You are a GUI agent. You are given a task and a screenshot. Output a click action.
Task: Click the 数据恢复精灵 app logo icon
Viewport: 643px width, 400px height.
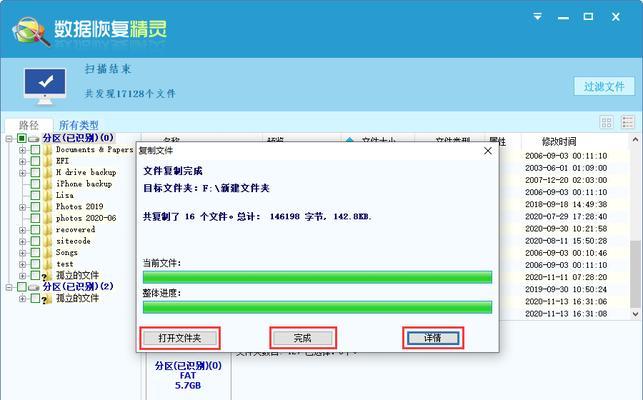point(31,31)
